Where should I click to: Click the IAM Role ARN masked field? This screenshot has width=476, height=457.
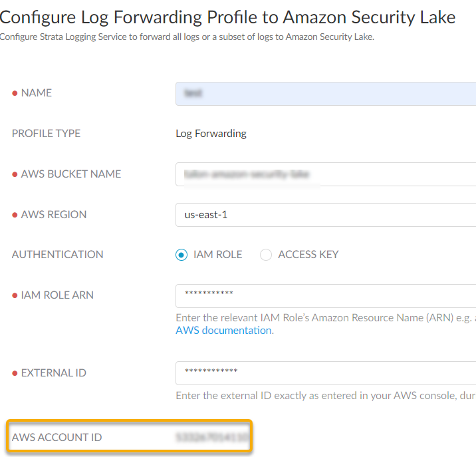click(x=326, y=296)
